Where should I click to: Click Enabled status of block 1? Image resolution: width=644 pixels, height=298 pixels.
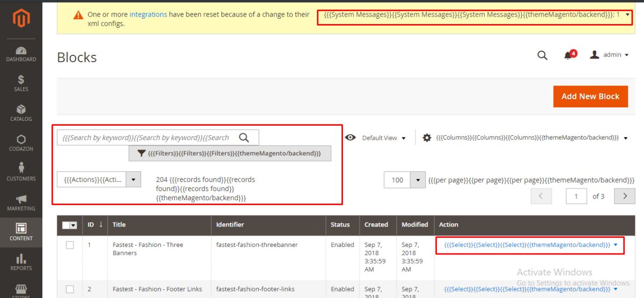342,245
